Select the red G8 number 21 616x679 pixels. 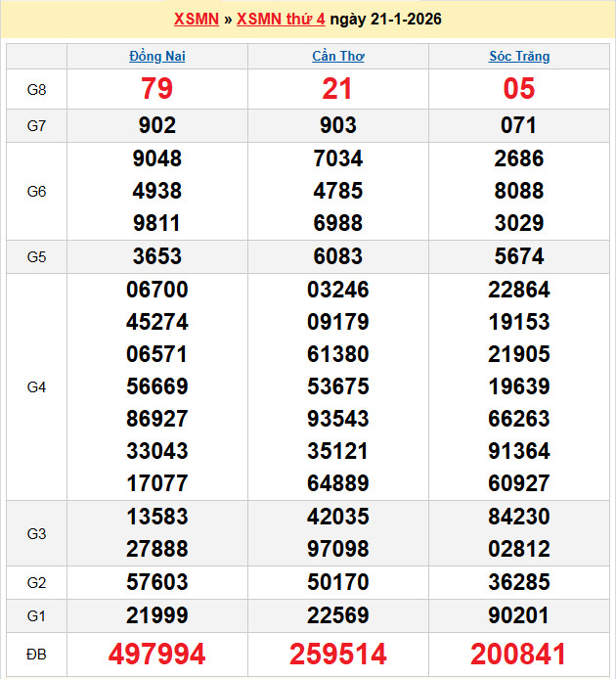coord(338,89)
